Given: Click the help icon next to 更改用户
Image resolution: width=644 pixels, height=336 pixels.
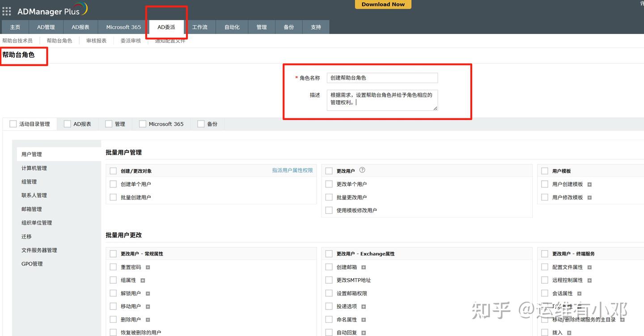Looking at the screenshot, I should tap(362, 170).
